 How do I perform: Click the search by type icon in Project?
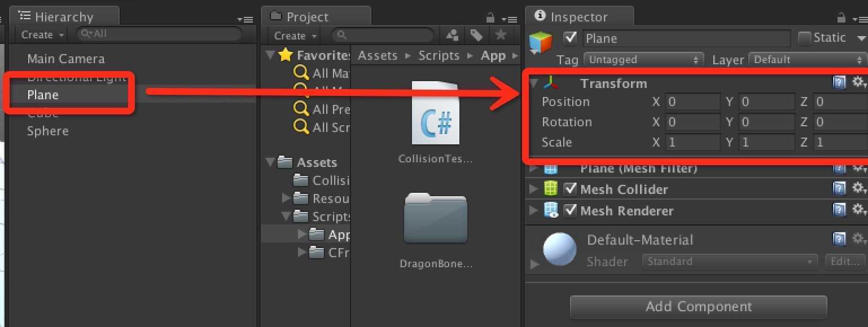point(452,36)
